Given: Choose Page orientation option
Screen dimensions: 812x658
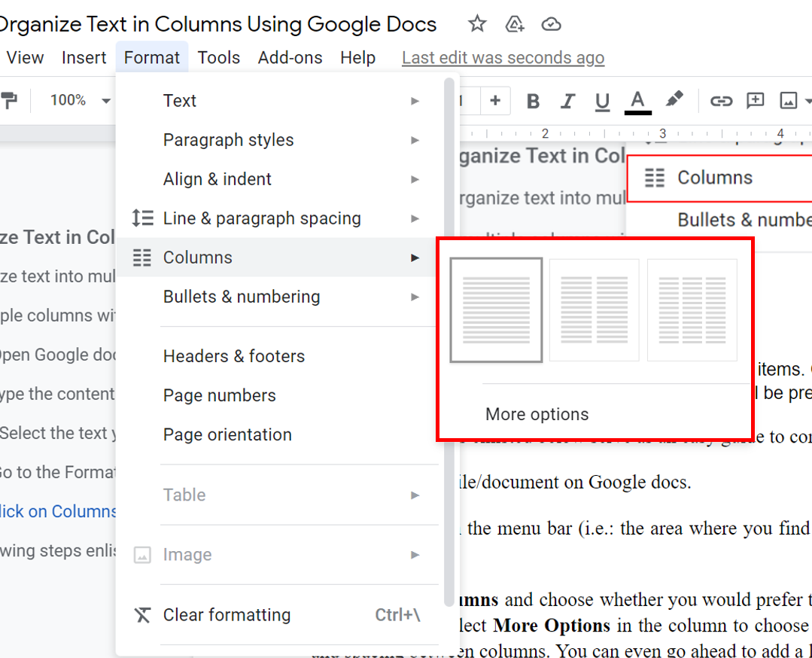Looking at the screenshot, I should (x=277, y=434).
